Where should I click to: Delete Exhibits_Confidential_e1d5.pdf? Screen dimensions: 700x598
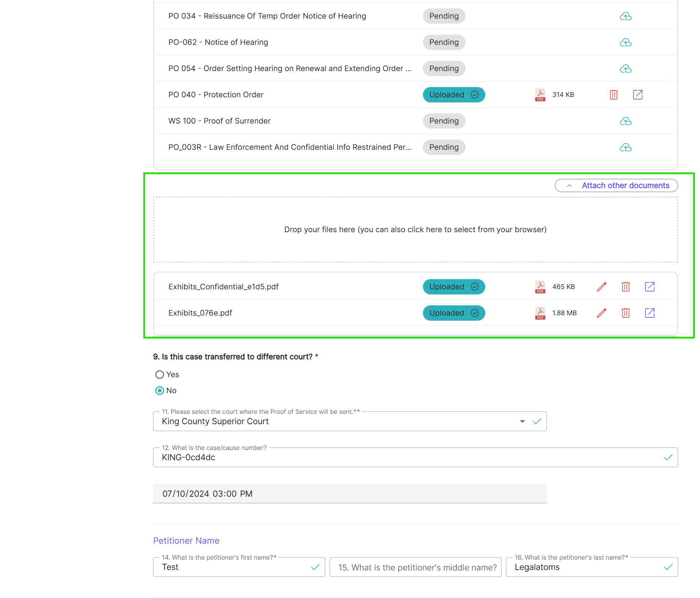pos(626,287)
